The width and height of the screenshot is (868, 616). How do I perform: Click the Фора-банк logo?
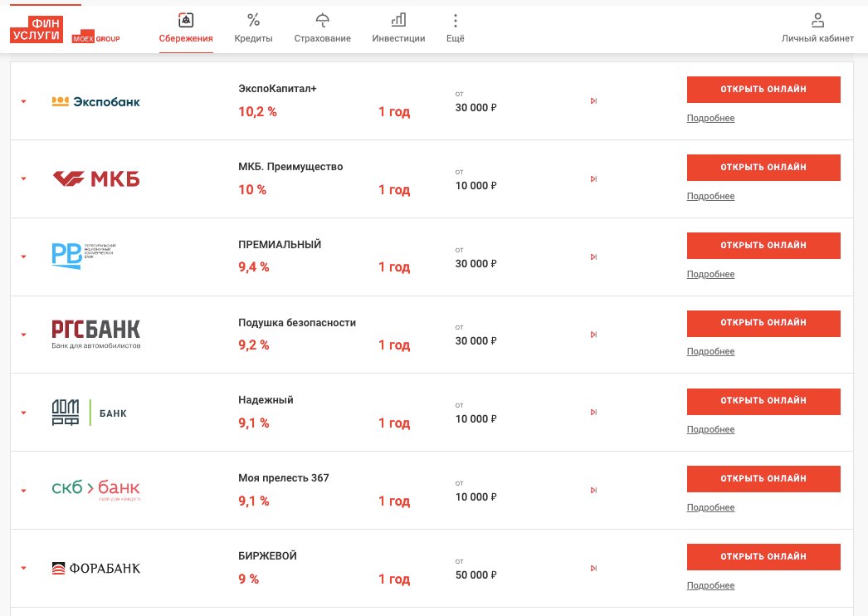(x=95, y=569)
